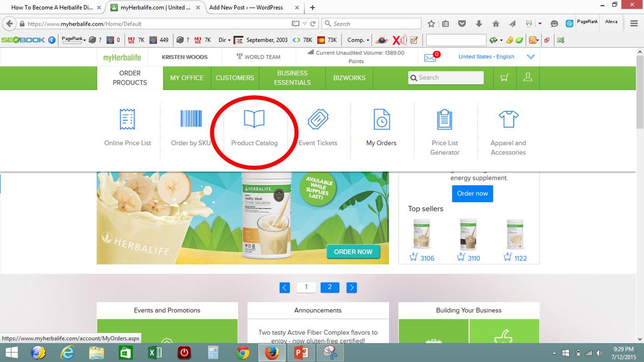Viewport: 644px width, 362px height.
Task: Click the blue Order now button
Action: click(473, 193)
